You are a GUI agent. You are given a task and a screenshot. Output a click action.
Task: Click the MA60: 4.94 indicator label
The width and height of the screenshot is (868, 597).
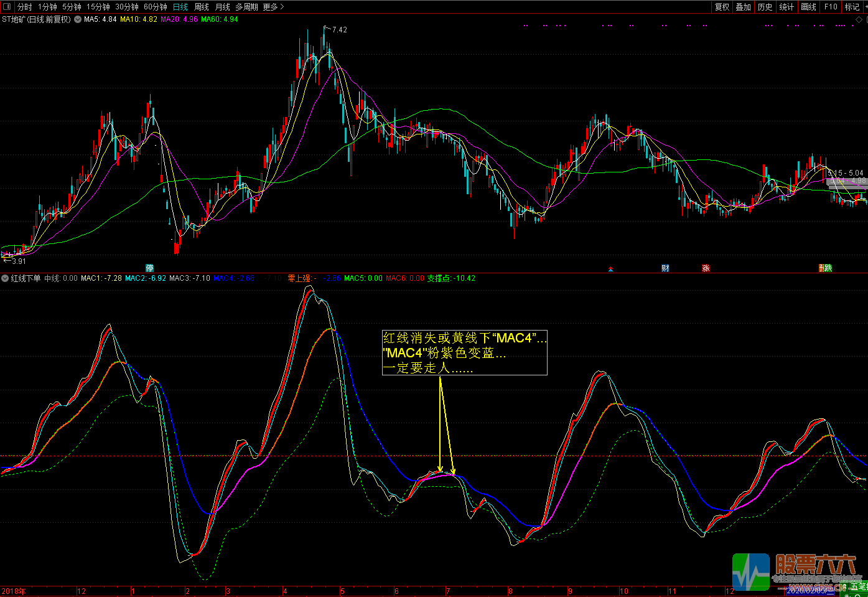220,19
